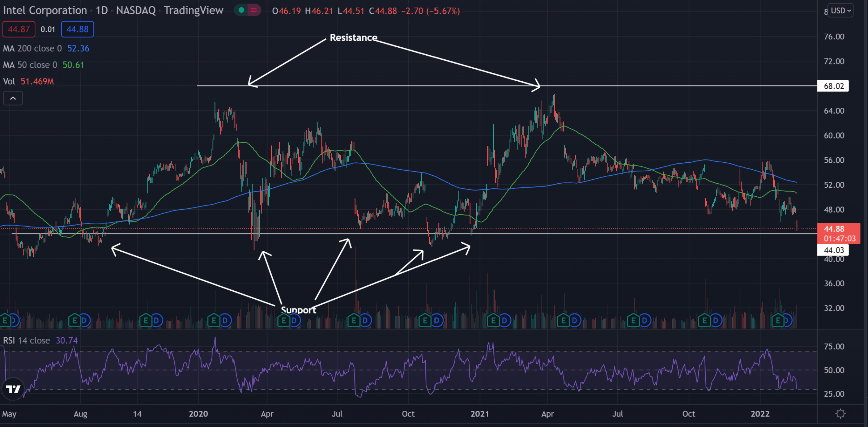
Task: Open earnings E marker near 2022 label
Action: pos(778,320)
